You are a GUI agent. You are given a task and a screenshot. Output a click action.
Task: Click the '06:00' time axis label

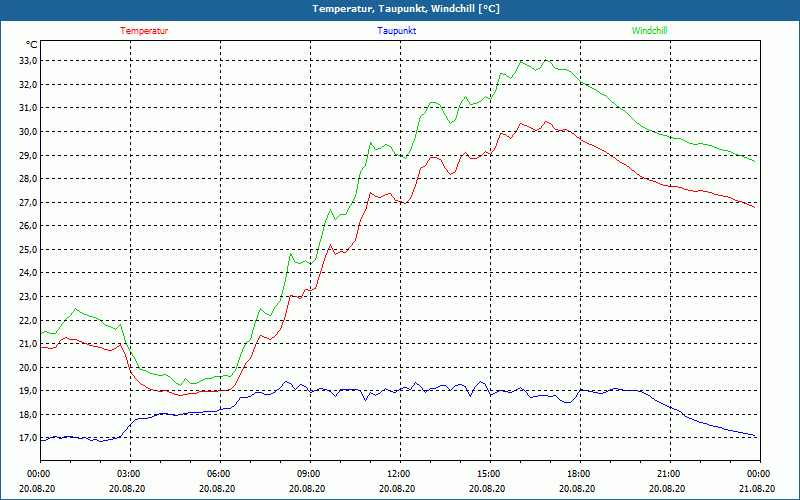[x=217, y=474]
